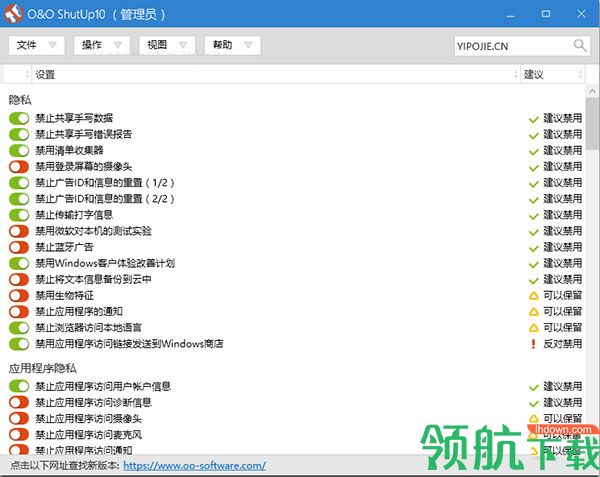The image size is (600, 477).
Task: Click yellow triangle icon for 禁用生物特征
Action: click(533, 296)
